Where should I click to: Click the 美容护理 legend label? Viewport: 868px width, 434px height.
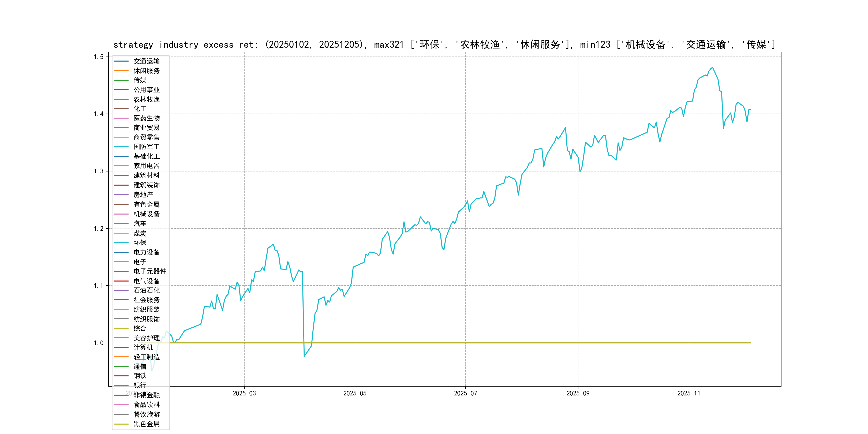click(146, 338)
